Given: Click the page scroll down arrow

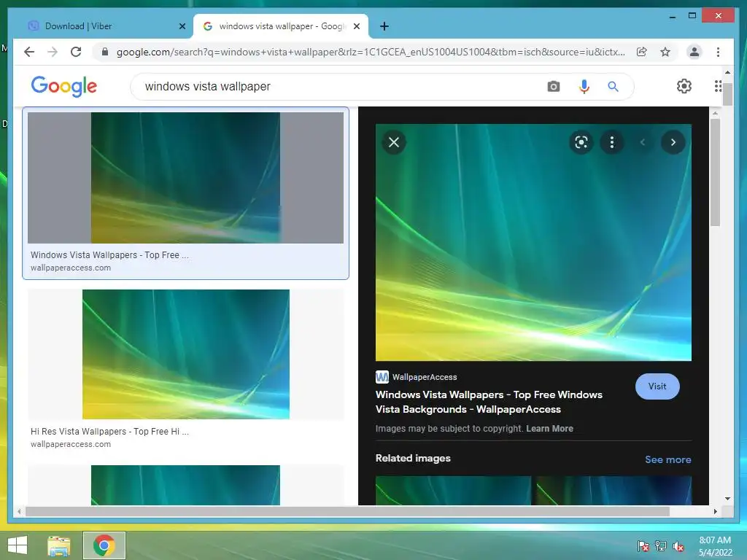Looking at the screenshot, I should (x=727, y=499).
